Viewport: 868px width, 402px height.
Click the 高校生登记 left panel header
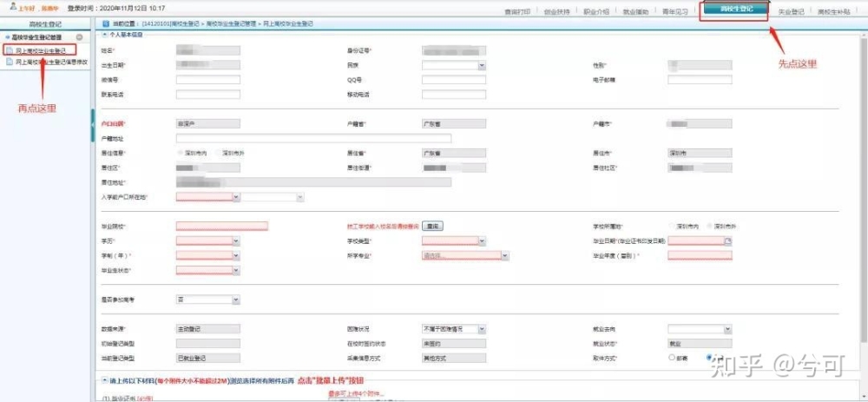tap(45, 24)
